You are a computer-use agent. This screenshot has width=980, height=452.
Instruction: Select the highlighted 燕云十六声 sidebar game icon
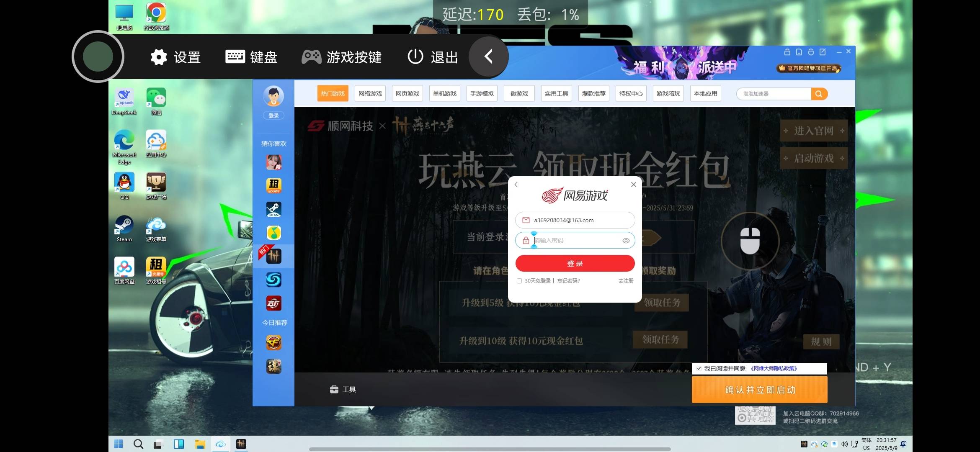(x=274, y=256)
